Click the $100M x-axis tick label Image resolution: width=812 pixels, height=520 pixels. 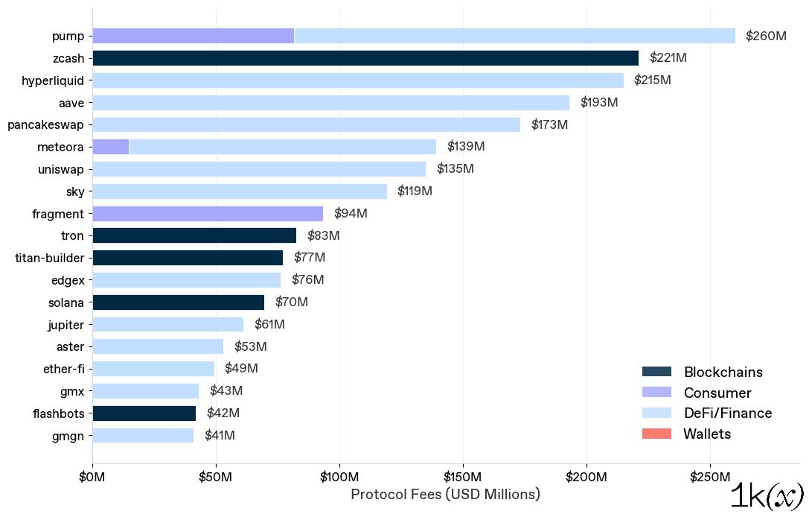click(339, 477)
